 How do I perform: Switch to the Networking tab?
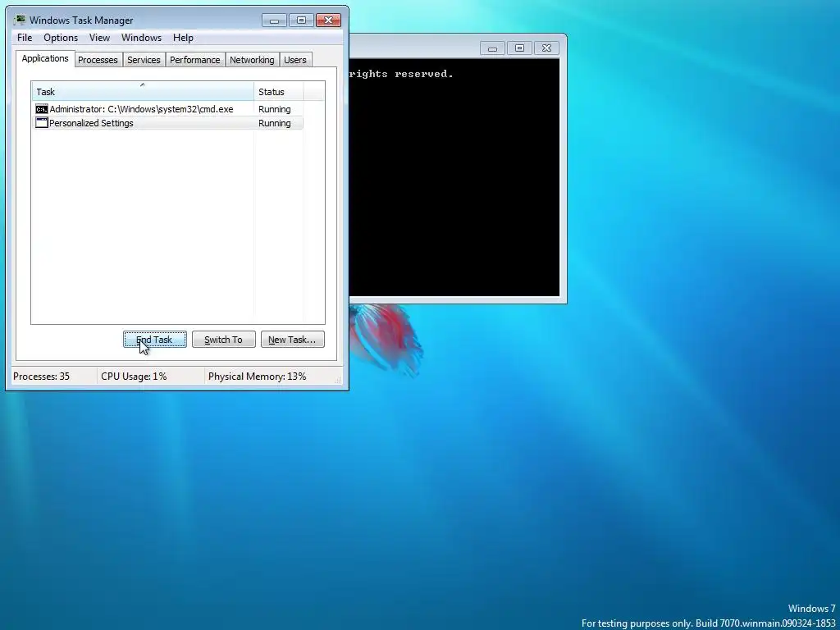(x=252, y=60)
